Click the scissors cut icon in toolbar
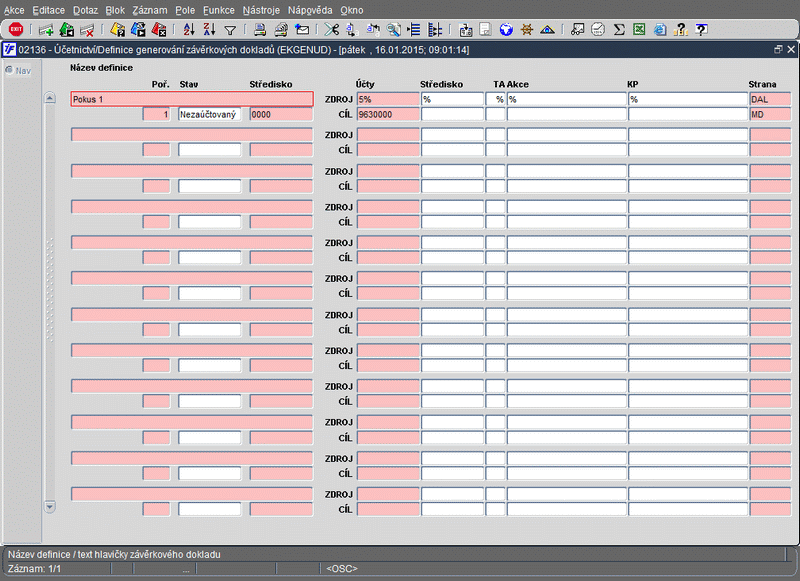Viewport: 800px width, 581px height. pos(331,30)
